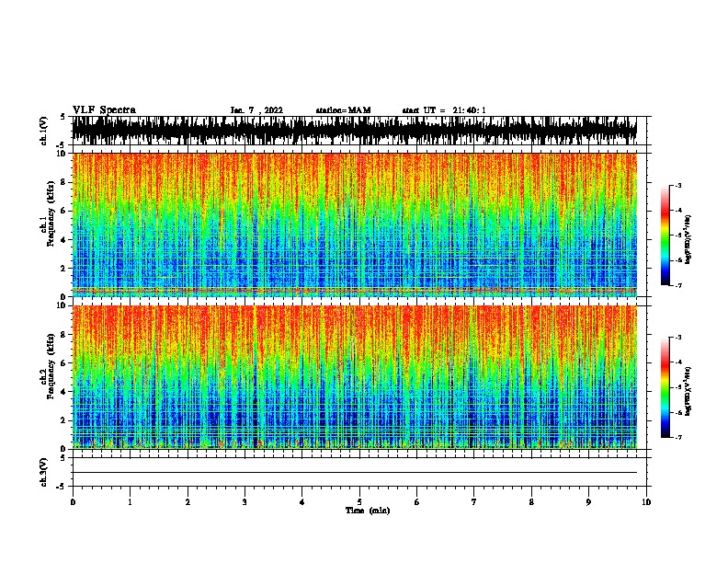Screen dimensions: 728x563
Task: Click the flat trace in the ch.3(V) panel
Action: coord(354,473)
